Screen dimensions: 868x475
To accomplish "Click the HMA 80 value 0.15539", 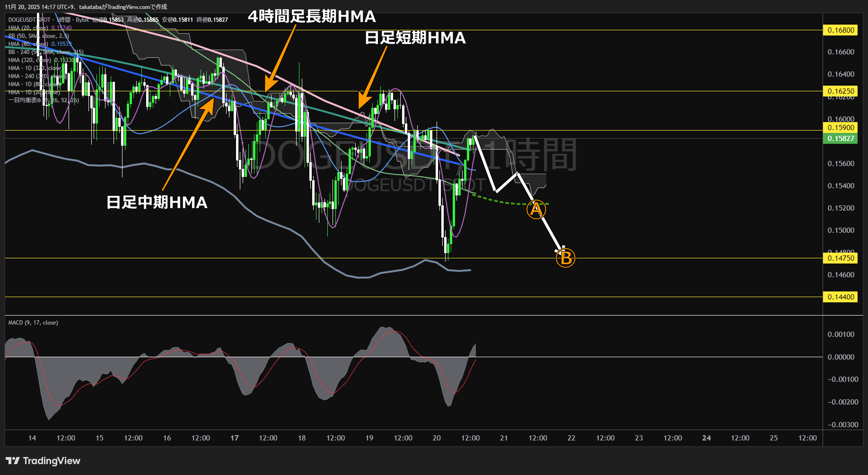I will point(61,44).
